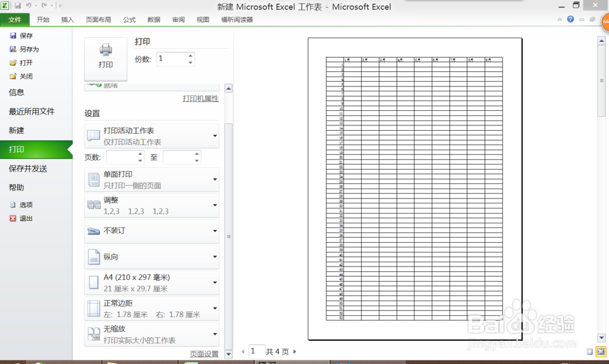Click 打开 (Open) in sidebar
The height and width of the screenshot is (364, 609).
tap(21, 63)
